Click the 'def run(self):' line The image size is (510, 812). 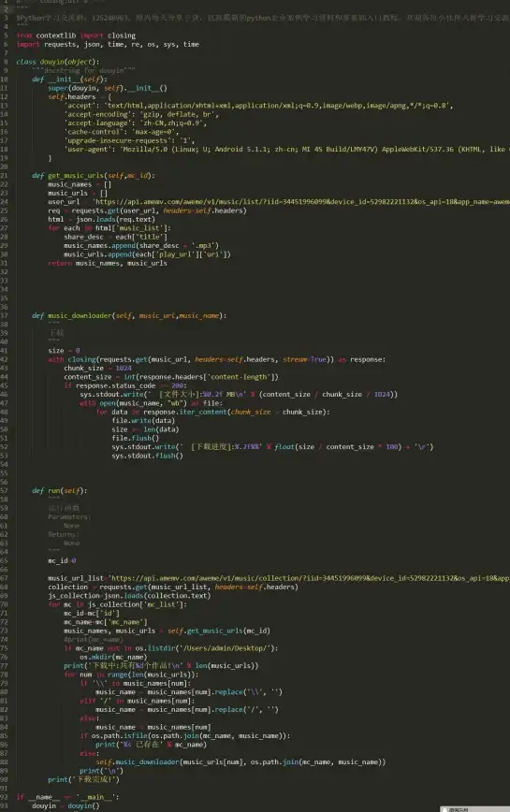tap(60, 490)
